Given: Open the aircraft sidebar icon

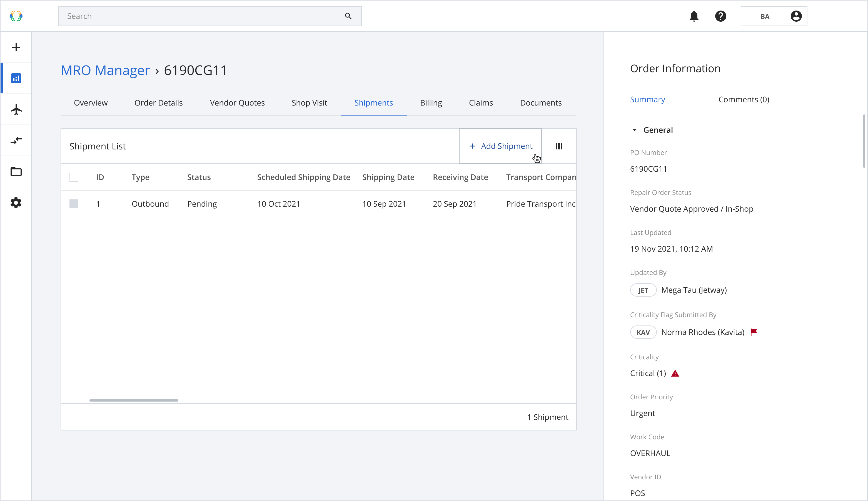Looking at the screenshot, I should pos(16,109).
